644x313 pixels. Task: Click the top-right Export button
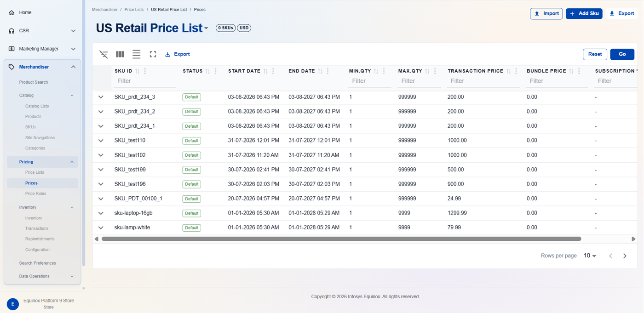[622, 14]
